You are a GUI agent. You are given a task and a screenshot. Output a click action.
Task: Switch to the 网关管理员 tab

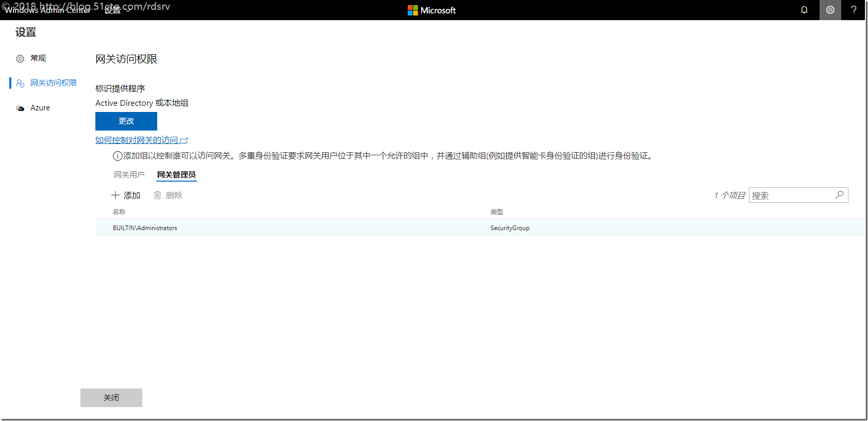(176, 175)
